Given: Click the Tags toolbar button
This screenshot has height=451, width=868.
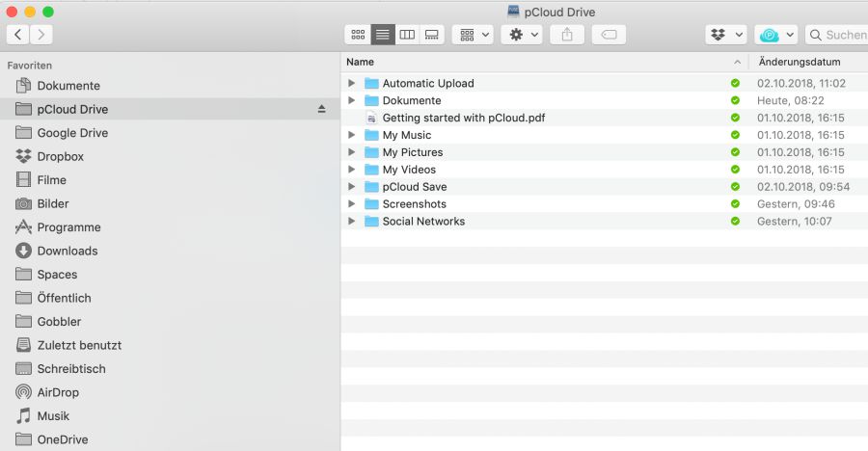Looking at the screenshot, I should [x=609, y=35].
